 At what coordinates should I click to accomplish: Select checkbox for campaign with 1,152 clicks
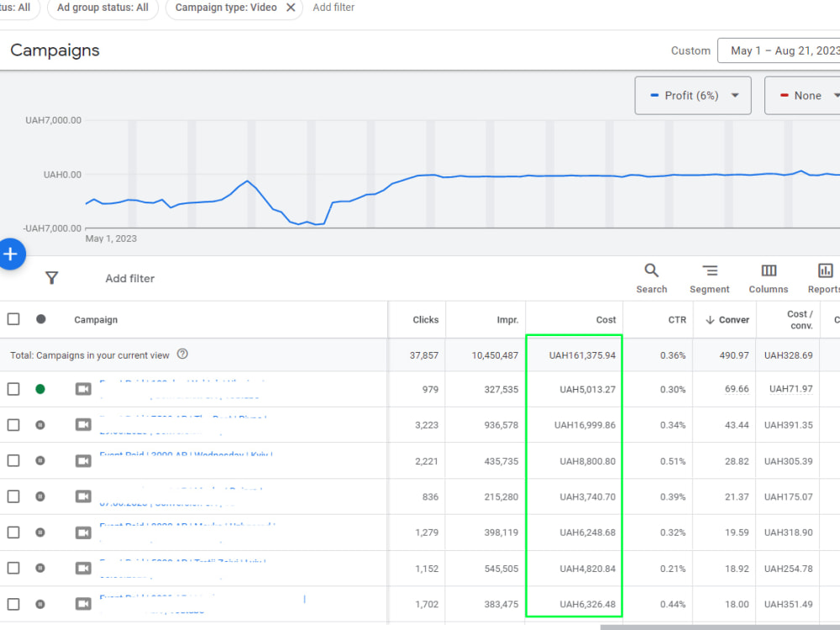click(13, 568)
